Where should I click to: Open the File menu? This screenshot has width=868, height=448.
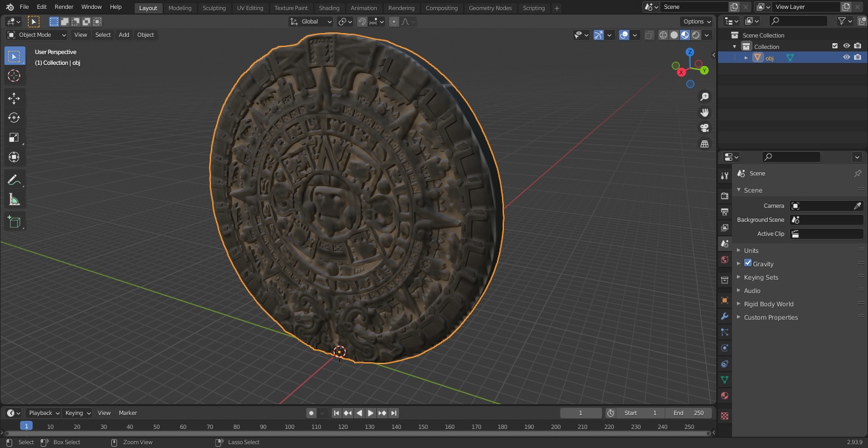(x=24, y=7)
